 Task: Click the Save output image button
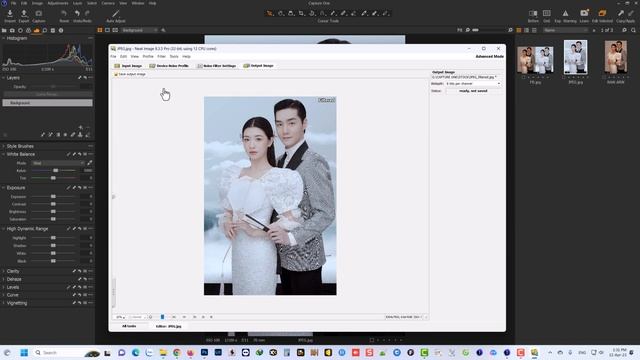pos(130,74)
